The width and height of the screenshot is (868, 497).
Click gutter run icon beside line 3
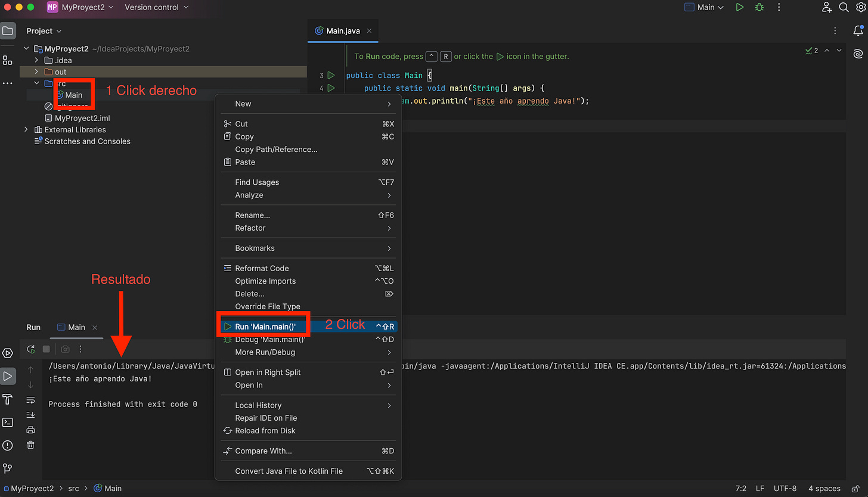click(331, 75)
